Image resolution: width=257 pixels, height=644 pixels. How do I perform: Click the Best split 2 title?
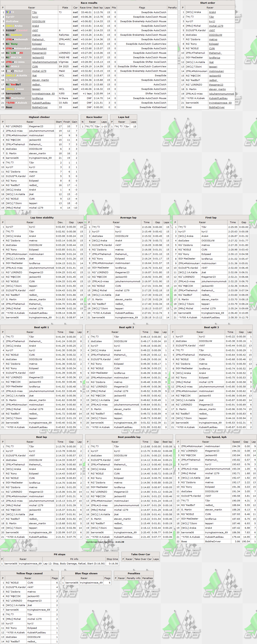click(x=126, y=327)
